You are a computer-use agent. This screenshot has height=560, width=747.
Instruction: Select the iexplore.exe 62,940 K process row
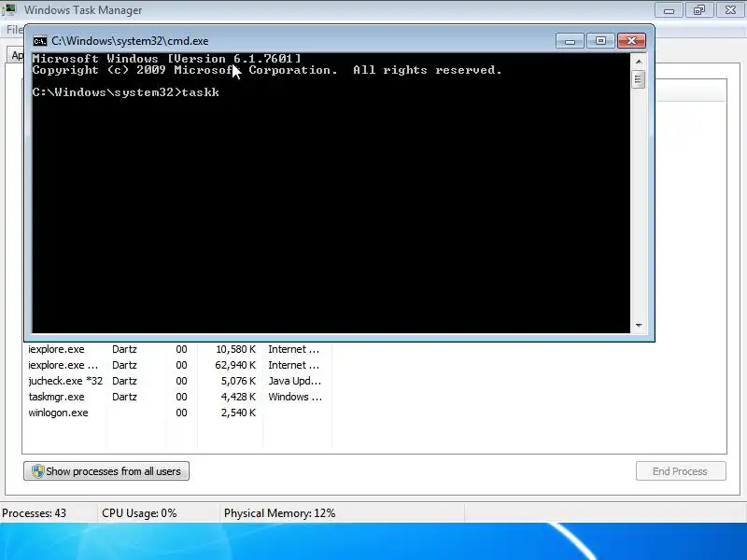(x=176, y=365)
